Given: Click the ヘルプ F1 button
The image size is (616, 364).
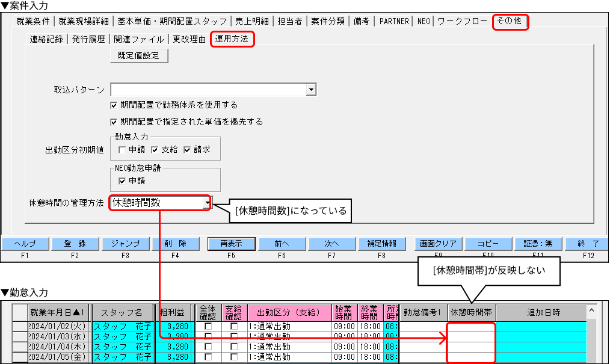Looking at the screenshot, I should [x=25, y=244].
